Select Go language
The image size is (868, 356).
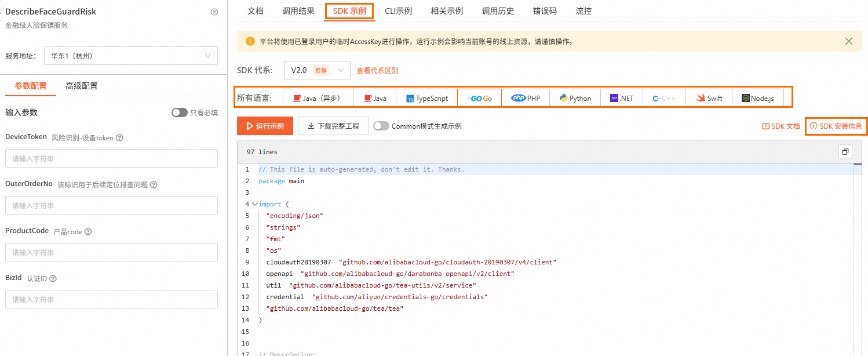tap(480, 98)
